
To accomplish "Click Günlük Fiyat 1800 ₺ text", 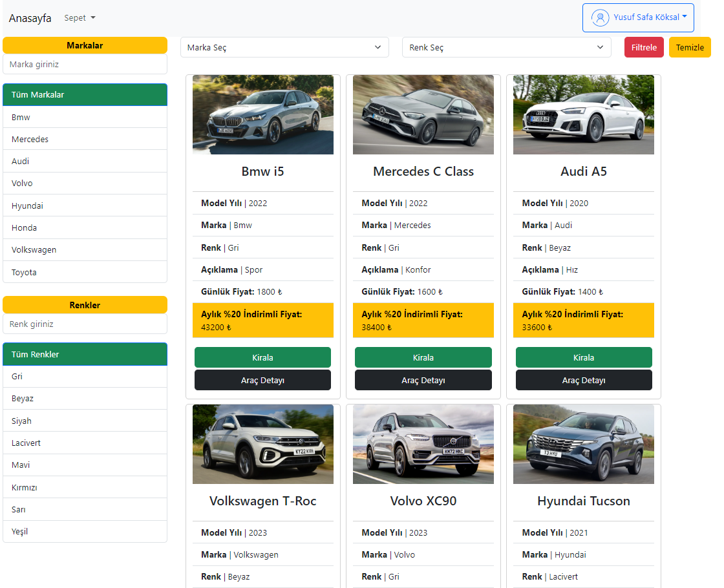I will (242, 291).
